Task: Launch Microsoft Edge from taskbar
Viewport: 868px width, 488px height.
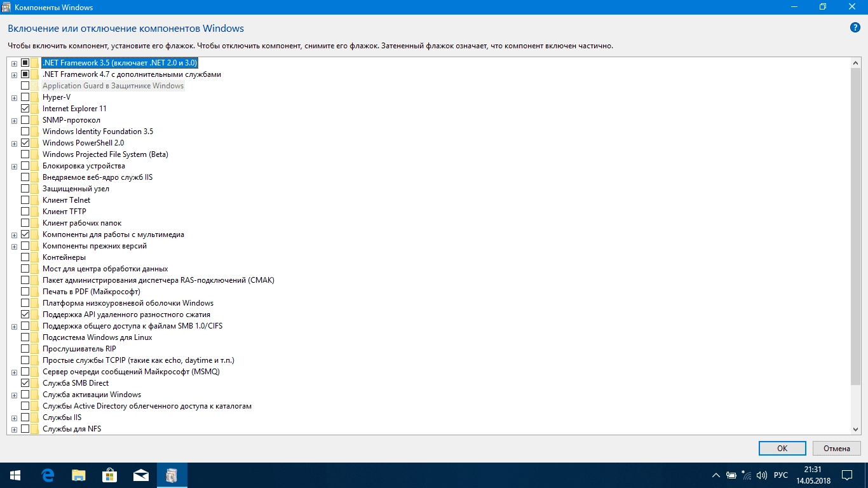Action: pyautogui.click(x=47, y=475)
